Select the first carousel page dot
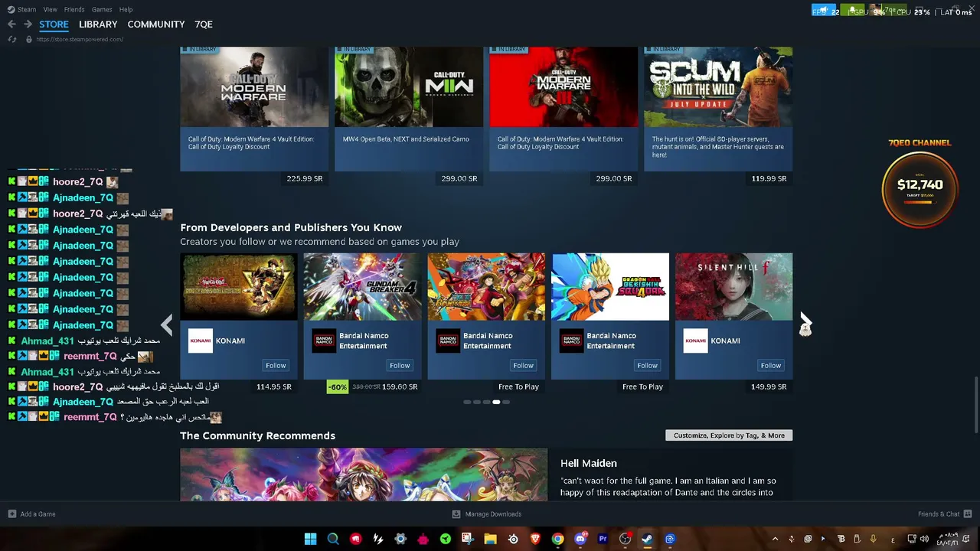Image resolution: width=980 pixels, height=551 pixels. tap(467, 402)
